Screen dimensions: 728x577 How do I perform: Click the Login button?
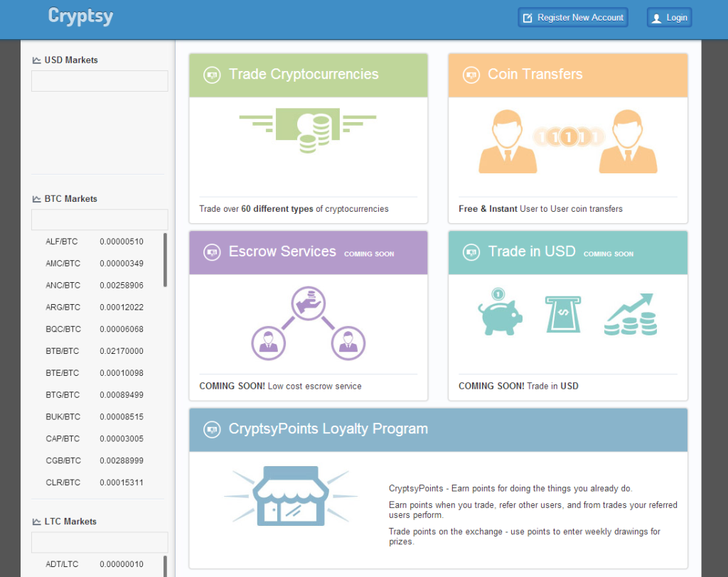click(x=670, y=18)
